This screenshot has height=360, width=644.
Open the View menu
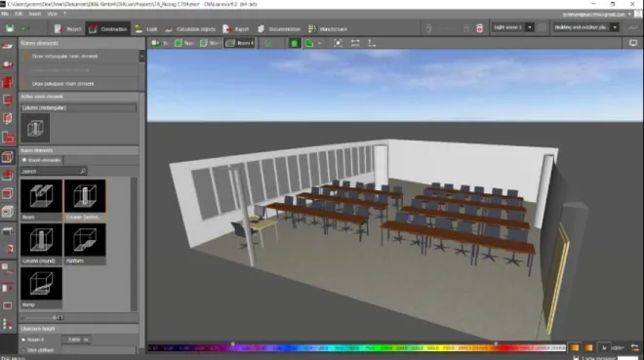click(52, 14)
